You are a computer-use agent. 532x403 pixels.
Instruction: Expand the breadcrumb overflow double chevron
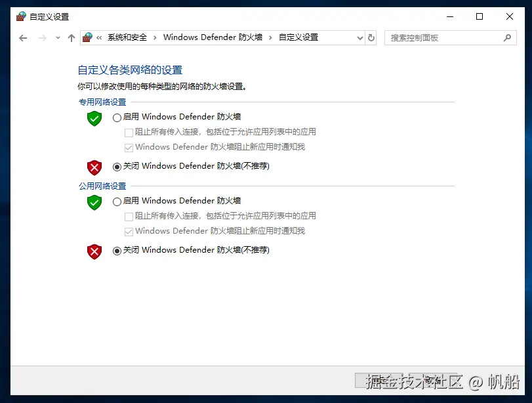point(99,37)
